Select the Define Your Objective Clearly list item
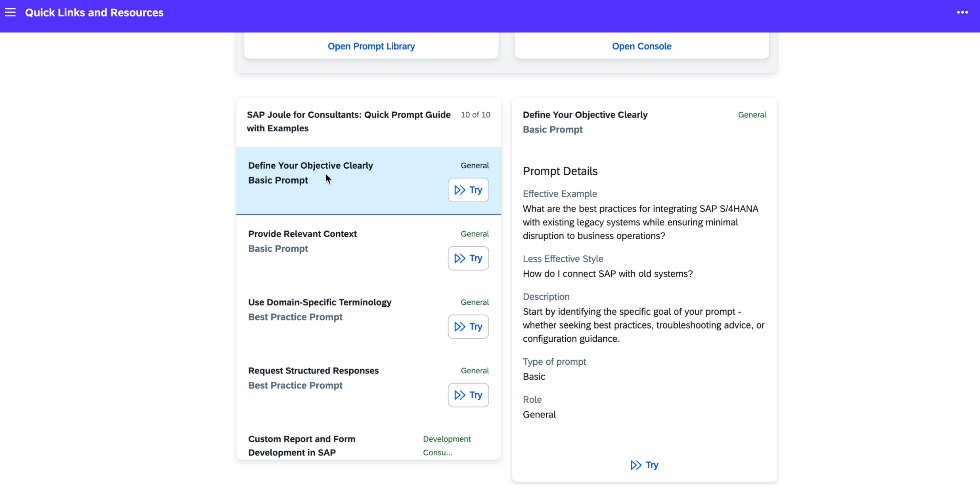Viewport: 980px width, 494px height. [369, 181]
